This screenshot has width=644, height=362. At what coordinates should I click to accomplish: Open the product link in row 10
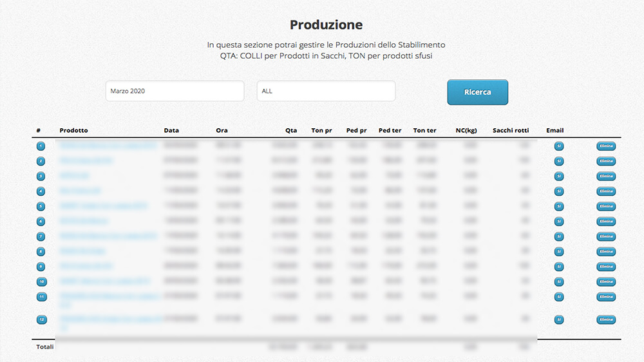[x=104, y=281]
